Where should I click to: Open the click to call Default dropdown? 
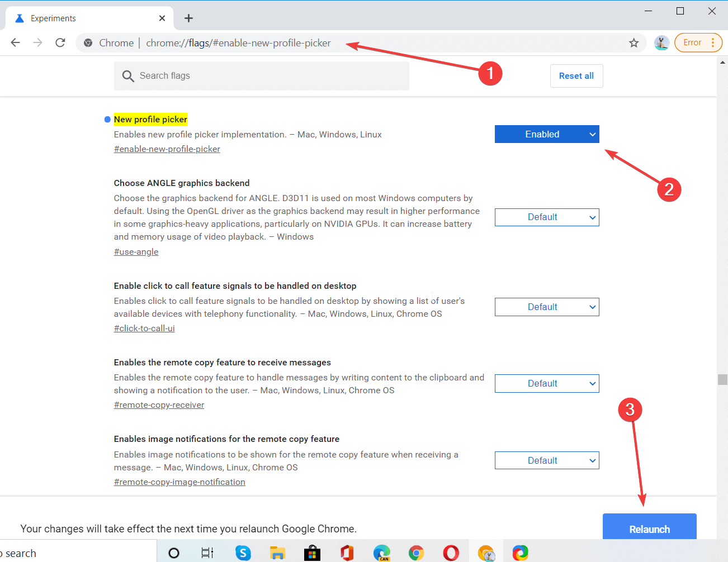547,307
